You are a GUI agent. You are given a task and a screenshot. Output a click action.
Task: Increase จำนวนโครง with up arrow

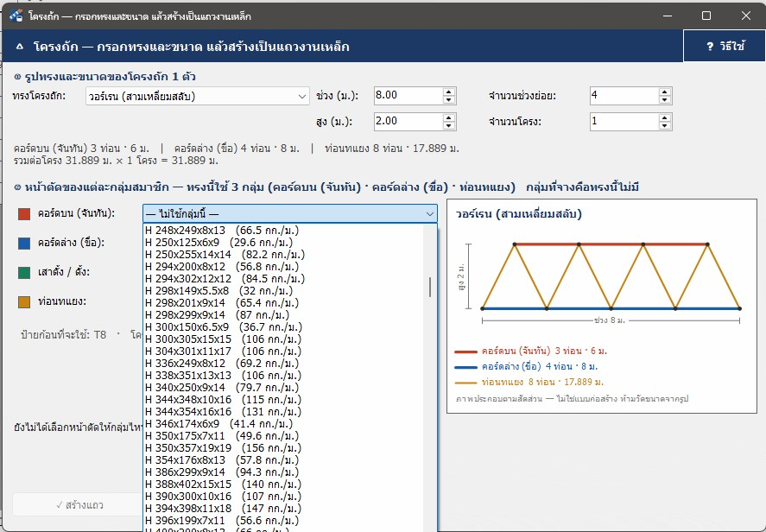[665, 117]
